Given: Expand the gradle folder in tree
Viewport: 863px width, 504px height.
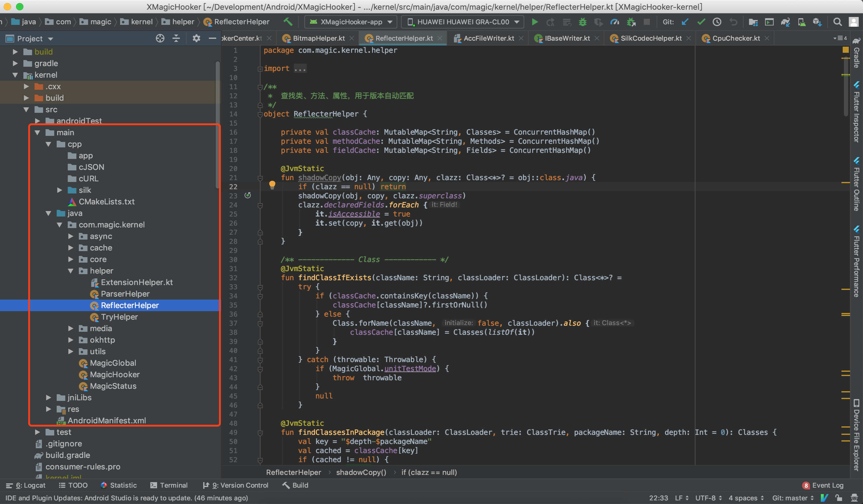Looking at the screenshot, I should click(15, 63).
